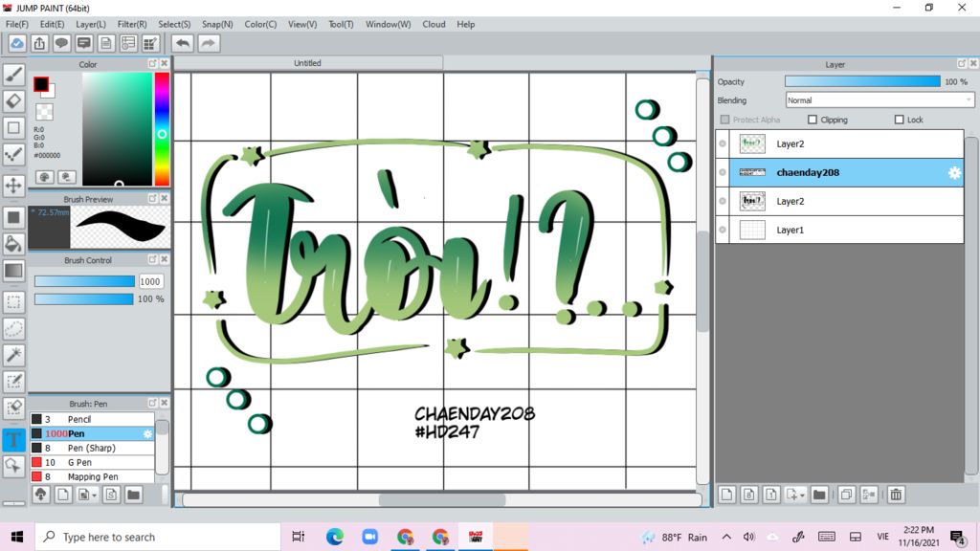Select the Bucket fill tool

point(13,244)
